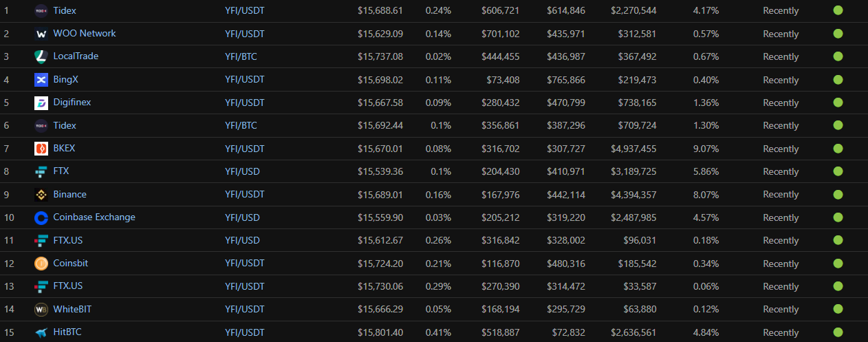Click the BingX exchange logo

(x=41, y=80)
